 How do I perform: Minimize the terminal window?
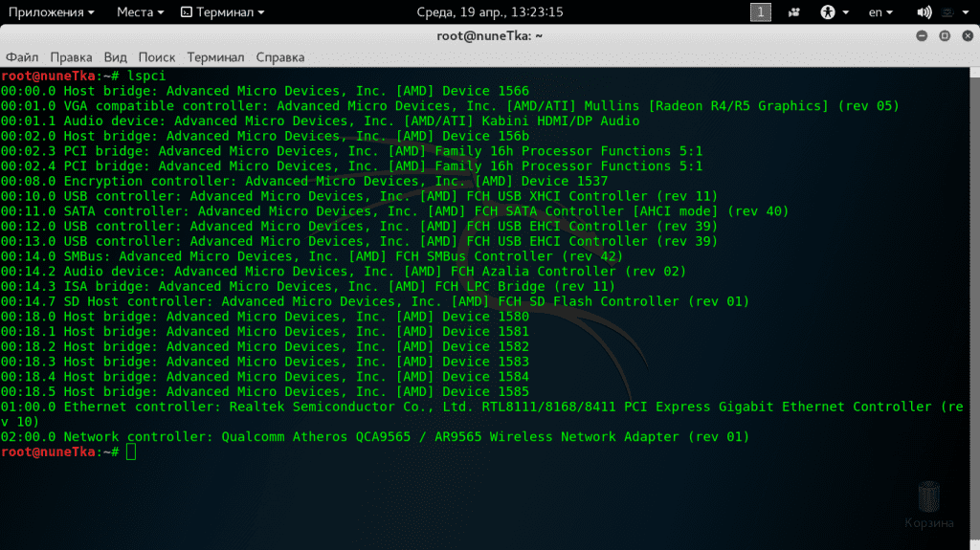click(921, 35)
